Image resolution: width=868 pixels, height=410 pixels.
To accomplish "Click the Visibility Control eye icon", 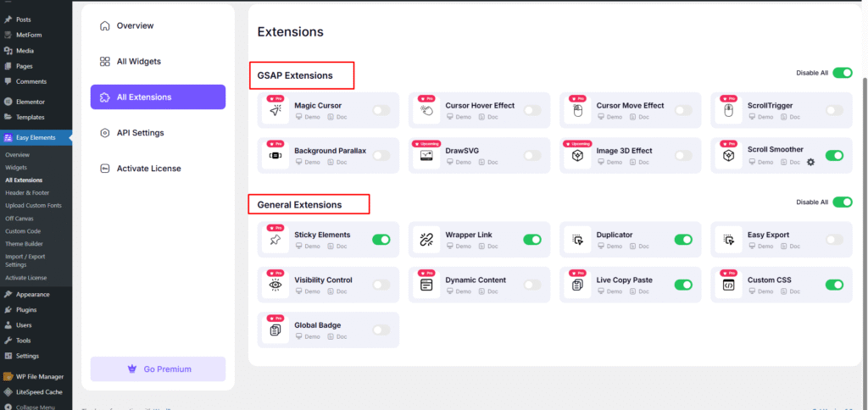I will 275,285.
